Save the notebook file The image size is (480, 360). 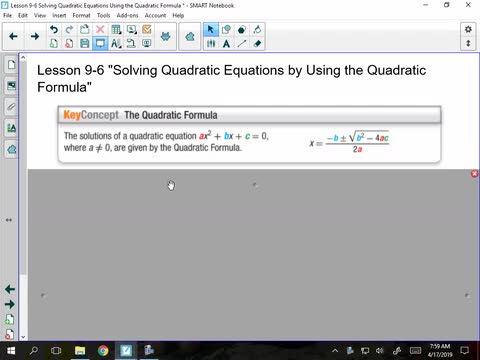[85, 44]
